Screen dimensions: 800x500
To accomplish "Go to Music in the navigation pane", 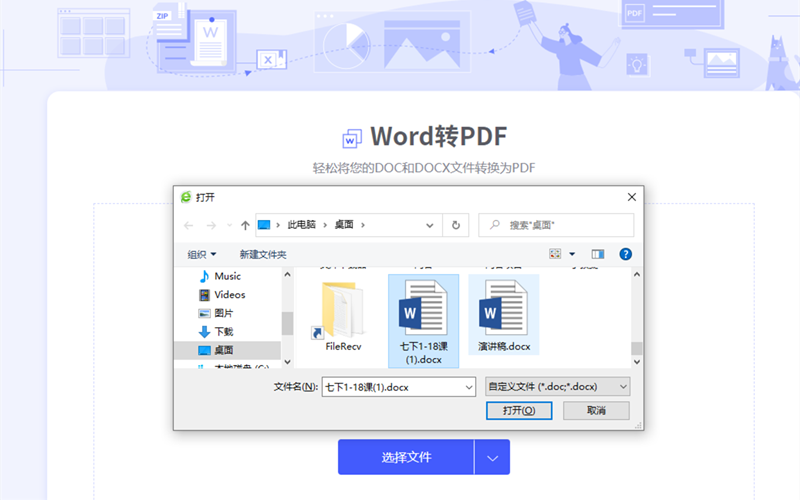I will [x=227, y=276].
